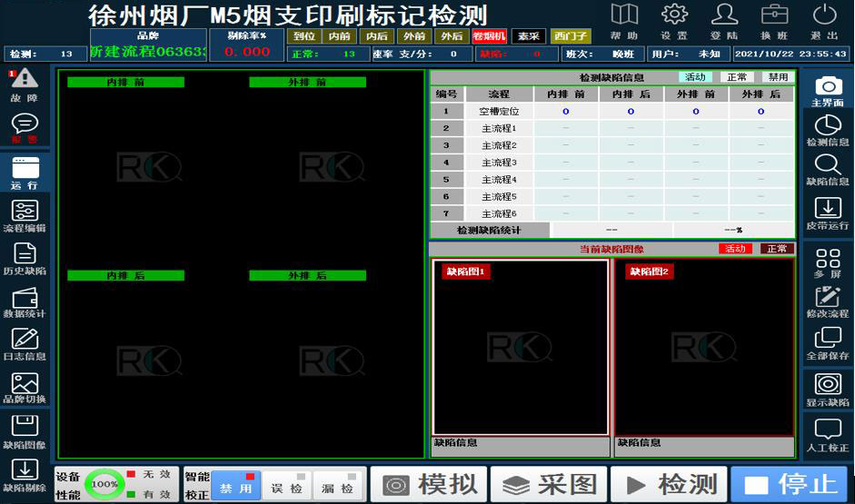Image resolution: width=855 pixels, height=504 pixels.
Task: Select the 缺陷图1 defect image pane
Action: 520,347
